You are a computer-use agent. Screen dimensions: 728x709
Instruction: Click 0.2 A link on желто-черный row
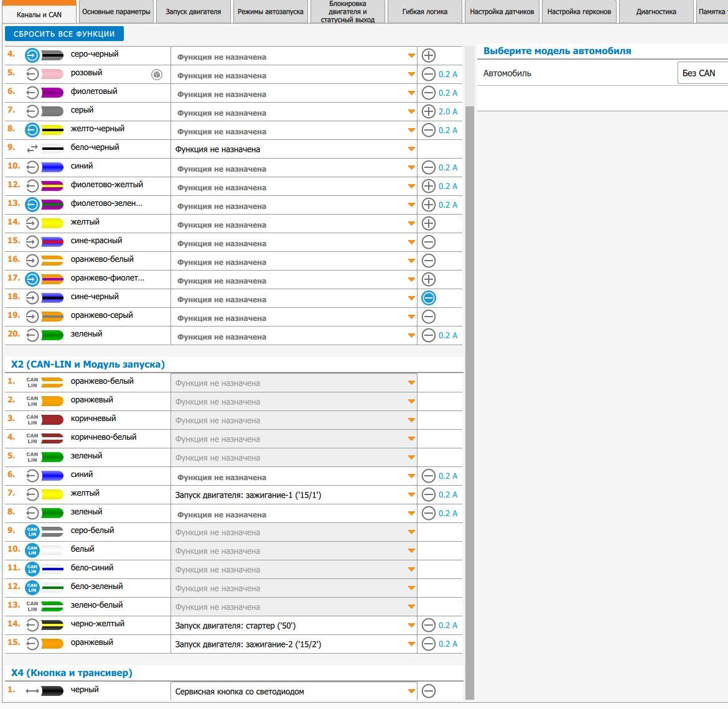coord(448,130)
